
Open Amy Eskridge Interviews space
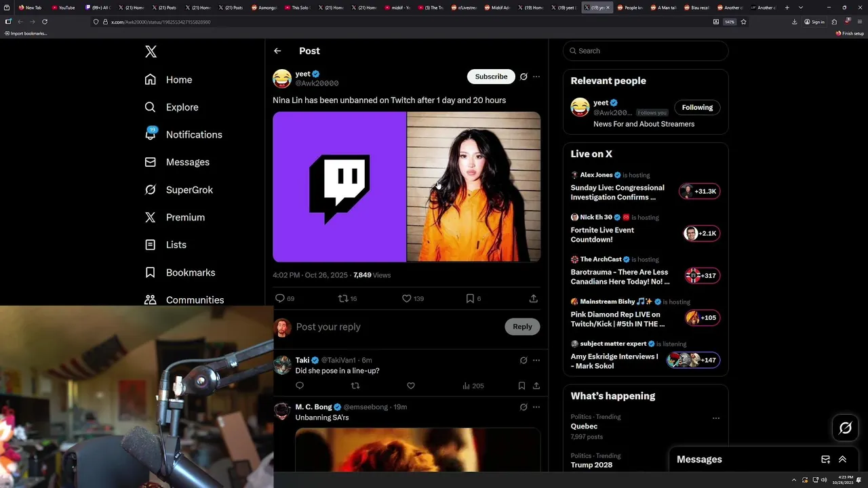pyautogui.click(x=645, y=354)
